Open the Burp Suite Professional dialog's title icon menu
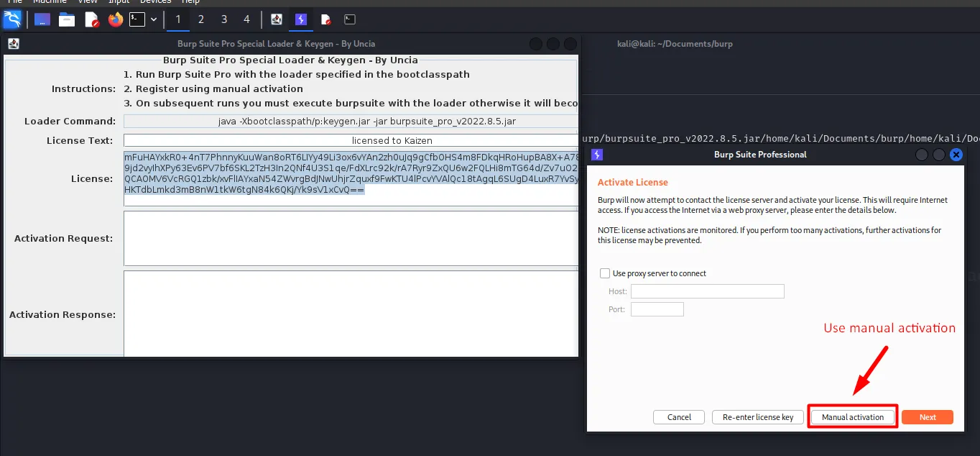Screen dimensions: 980x456 596,155
